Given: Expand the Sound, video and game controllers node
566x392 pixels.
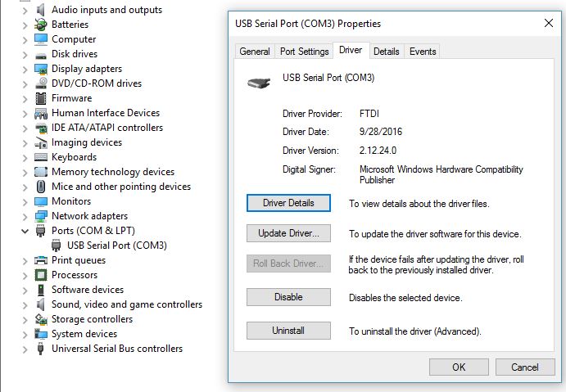Looking at the screenshot, I should coord(25,304).
